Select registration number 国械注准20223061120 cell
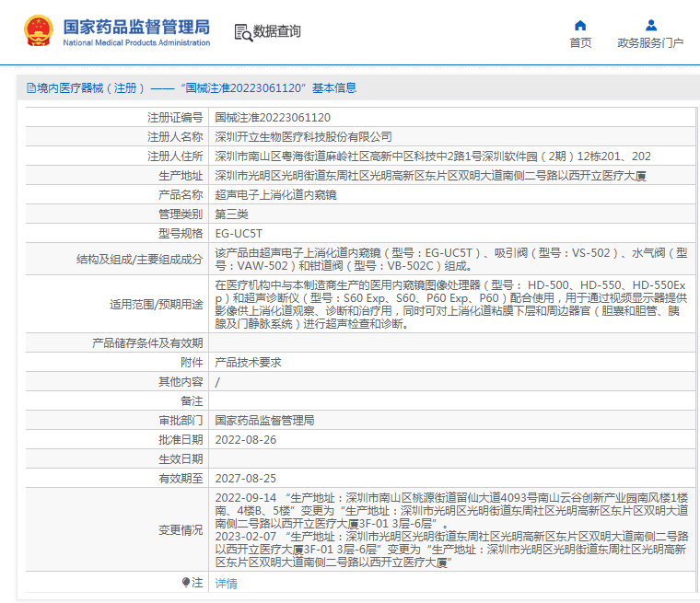 point(273,118)
